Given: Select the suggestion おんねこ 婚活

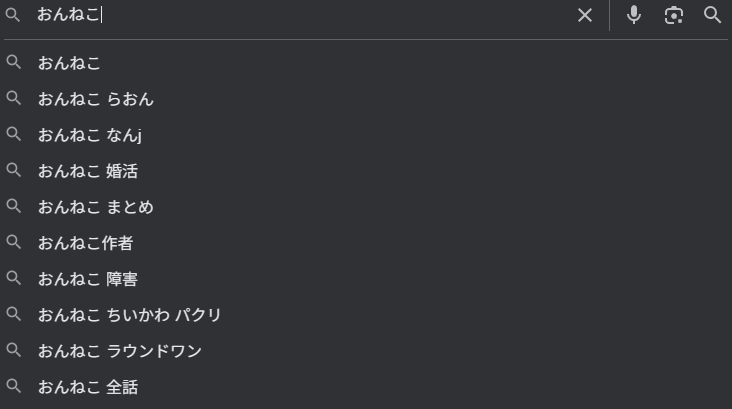Looking at the screenshot, I should (x=88, y=171).
